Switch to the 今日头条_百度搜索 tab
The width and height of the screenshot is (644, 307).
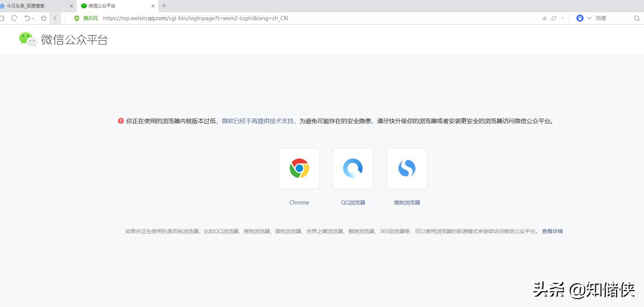tap(34, 6)
